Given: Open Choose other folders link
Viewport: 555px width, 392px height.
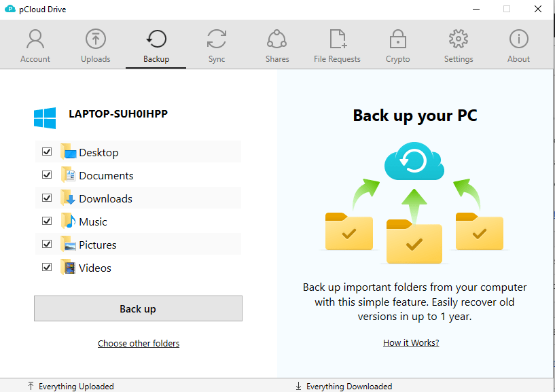Looking at the screenshot, I should click(x=139, y=343).
